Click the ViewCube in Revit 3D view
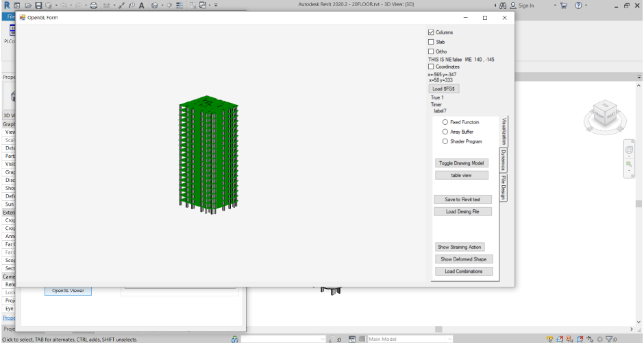The image size is (644, 343). (605, 114)
